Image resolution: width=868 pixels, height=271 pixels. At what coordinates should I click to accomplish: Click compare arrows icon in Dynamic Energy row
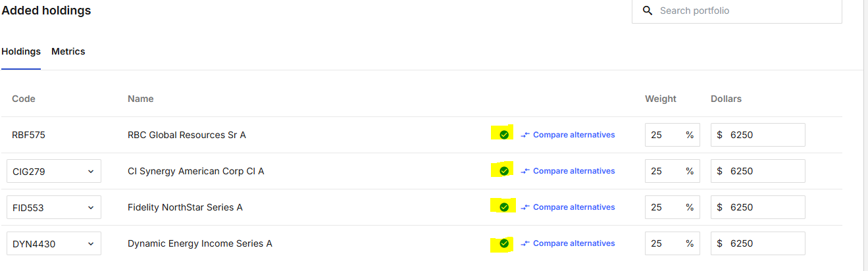[x=525, y=243]
